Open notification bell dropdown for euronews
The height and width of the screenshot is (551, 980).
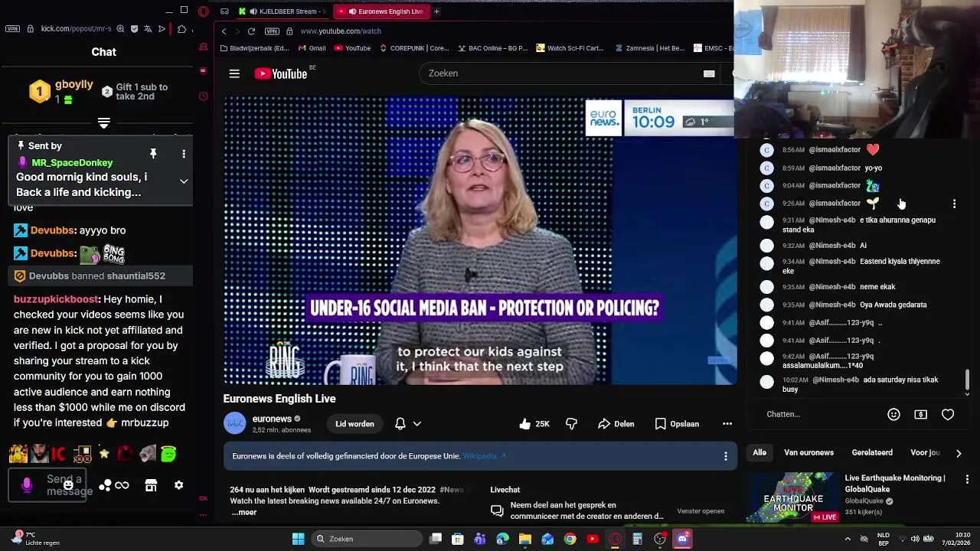pos(407,424)
